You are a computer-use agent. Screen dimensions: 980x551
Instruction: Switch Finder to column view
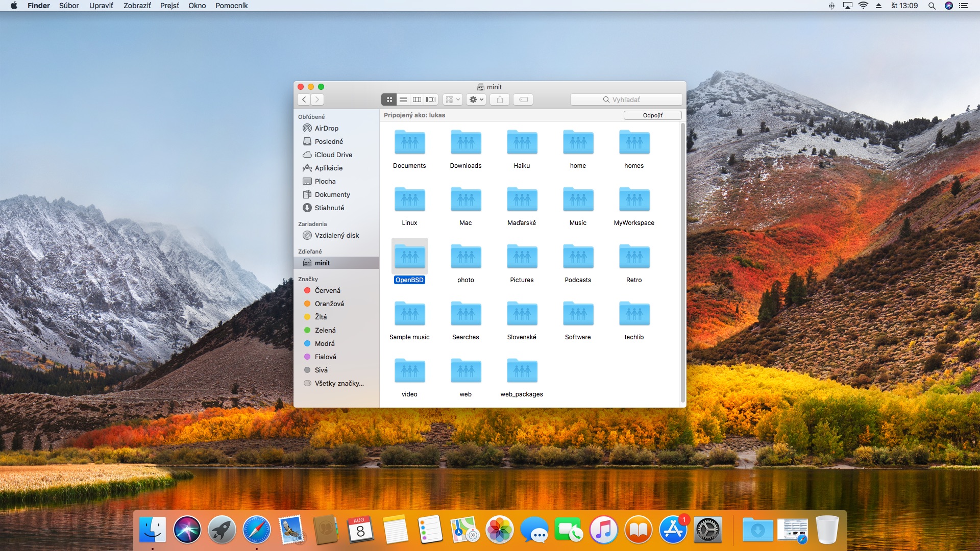click(x=417, y=99)
